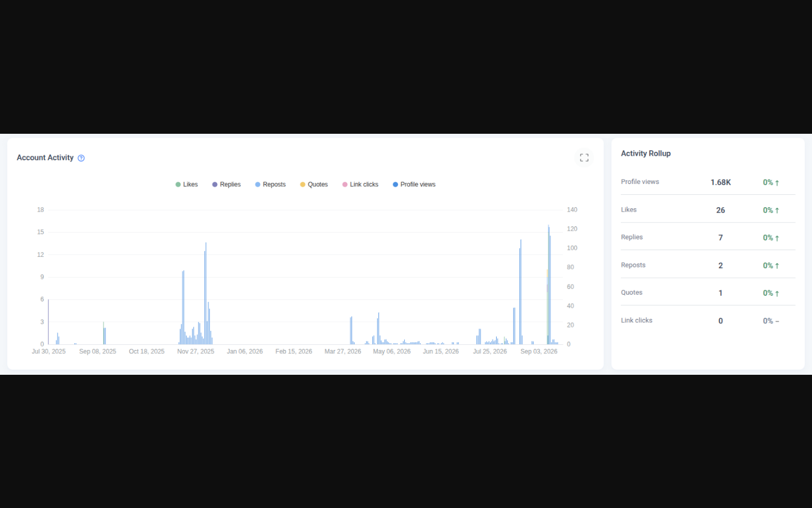Select the Quotes rollup label

pyautogui.click(x=632, y=292)
